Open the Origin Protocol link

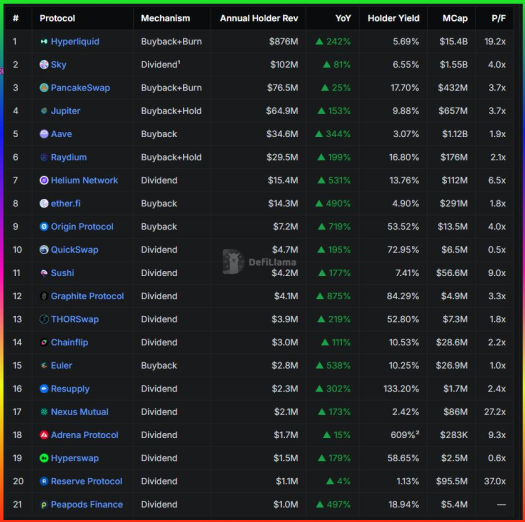[82, 227]
